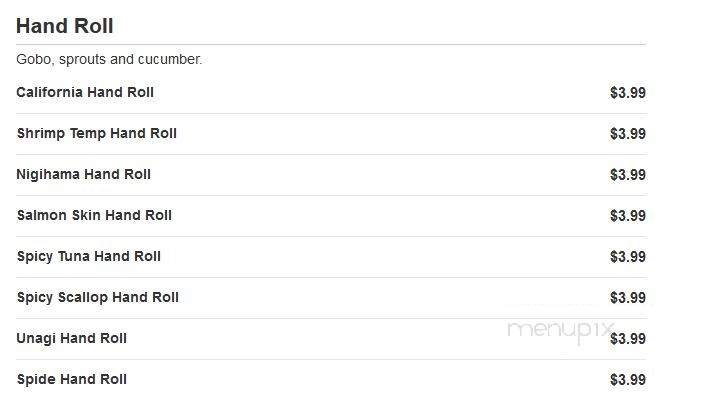Click the divider line under Hand Roll heading

tap(331, 45)
